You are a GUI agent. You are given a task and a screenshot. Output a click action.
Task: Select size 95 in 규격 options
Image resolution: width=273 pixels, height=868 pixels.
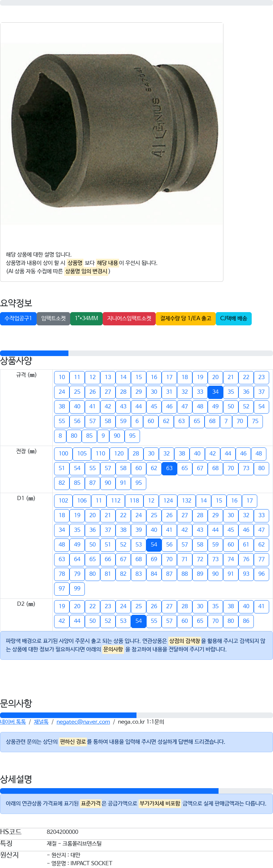(132, 436)
